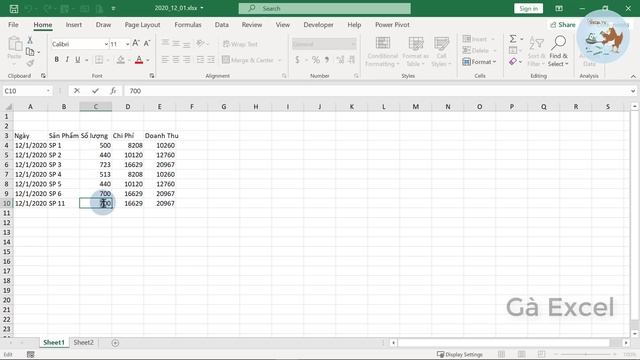
Task: Center text horizontally icon
Action: pyautogui.click(x=176, y=60)
